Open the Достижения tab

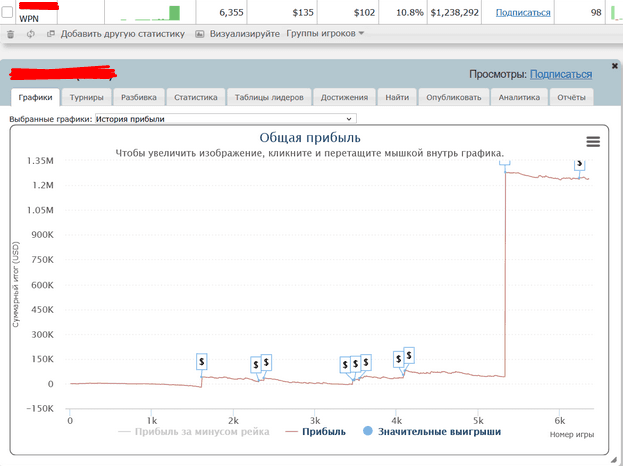pyautogui.click(x=344, y=97)
